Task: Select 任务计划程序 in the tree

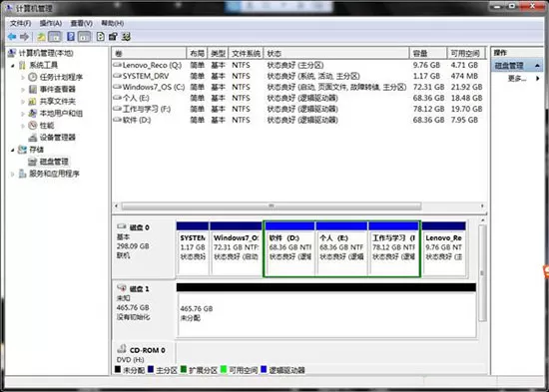Action: pyautogui.click(x=61, y=77)
